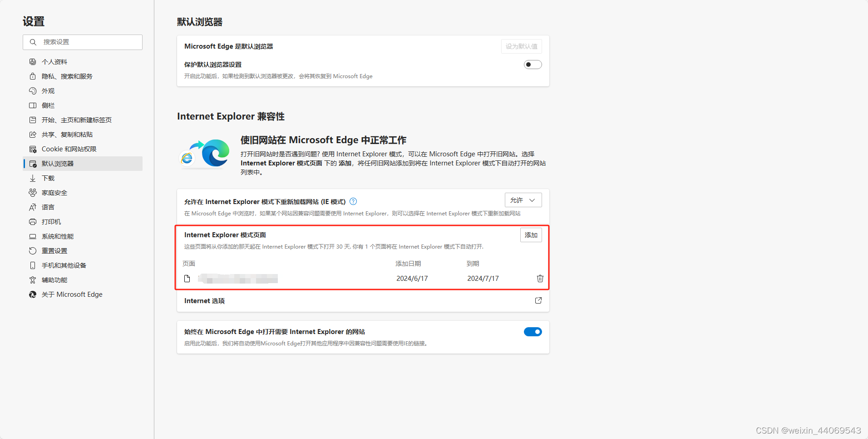Open 隐私、搜索和服务 settings section
The image size is (868, 439).
(83, 76)
